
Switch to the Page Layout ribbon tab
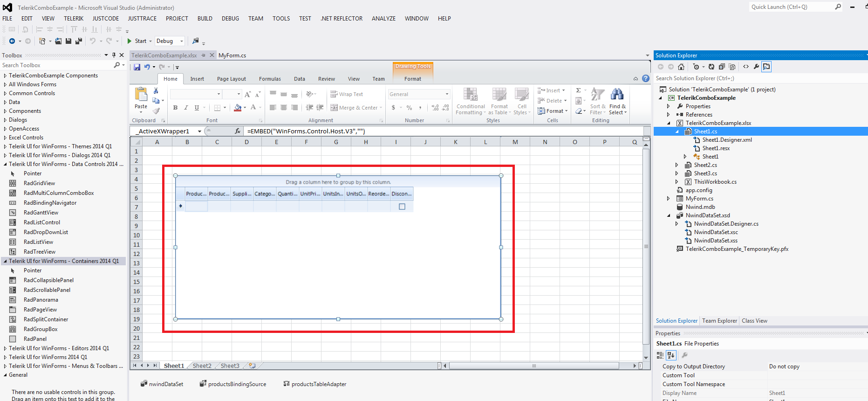pyautogui.click(x=232, y=79)
